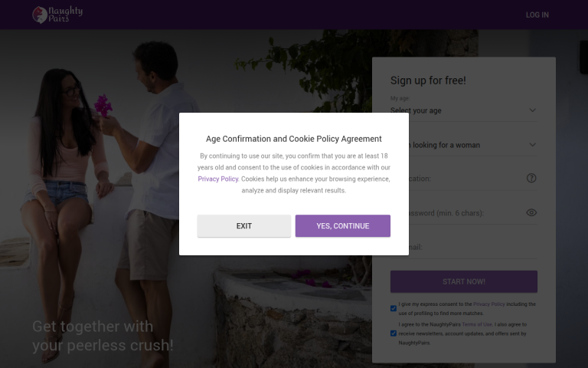This screenshot has height=368, width=588.
Task: Open the Privacy Policy link in the dialog
Action: click(218, 179)
